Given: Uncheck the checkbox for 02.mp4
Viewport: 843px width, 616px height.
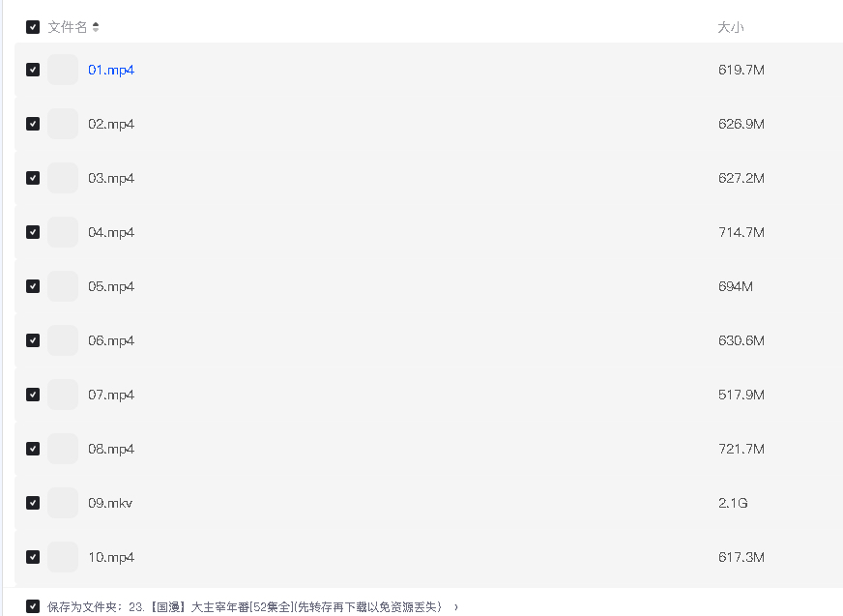Looking at the screenshot, I should point(33,124).
